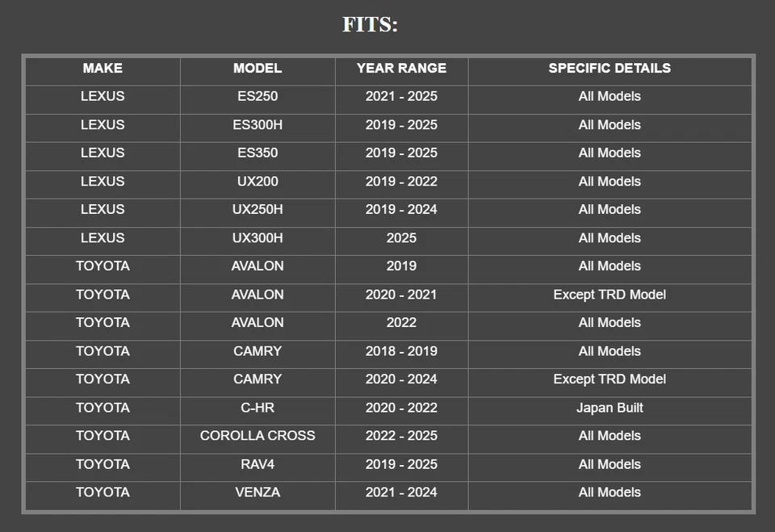
Task: Select the VENZA model cell
Action: click(258, 492)
